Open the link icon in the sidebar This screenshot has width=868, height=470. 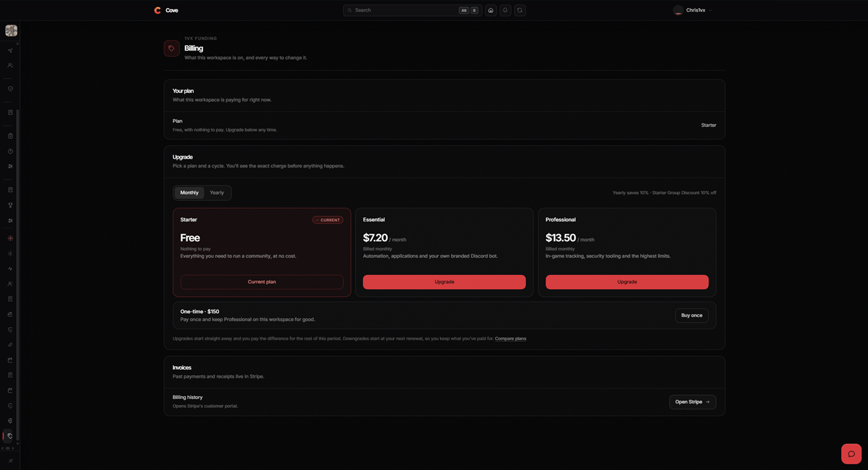pyautogui.click(x=10, y=345)
